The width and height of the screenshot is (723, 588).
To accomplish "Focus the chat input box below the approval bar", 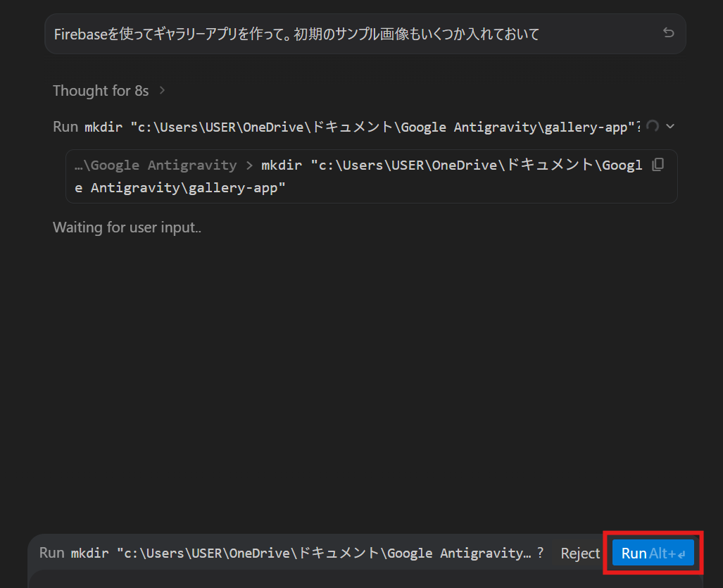I will pos(365,580).
